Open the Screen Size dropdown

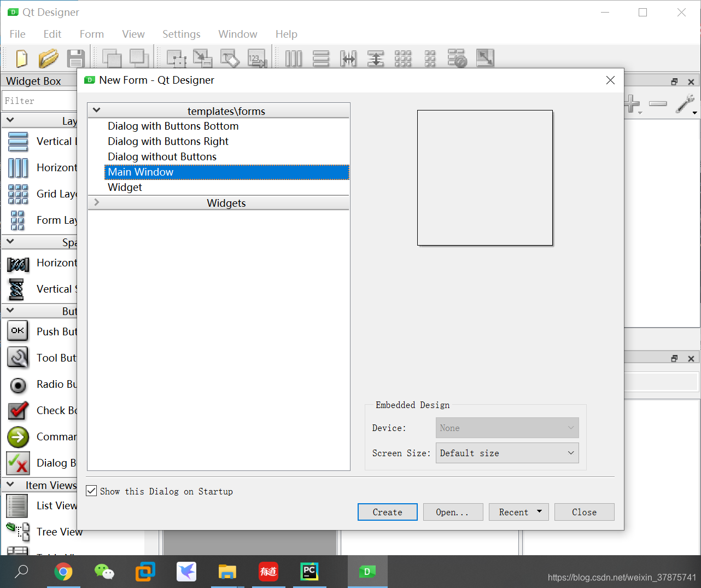507,453
